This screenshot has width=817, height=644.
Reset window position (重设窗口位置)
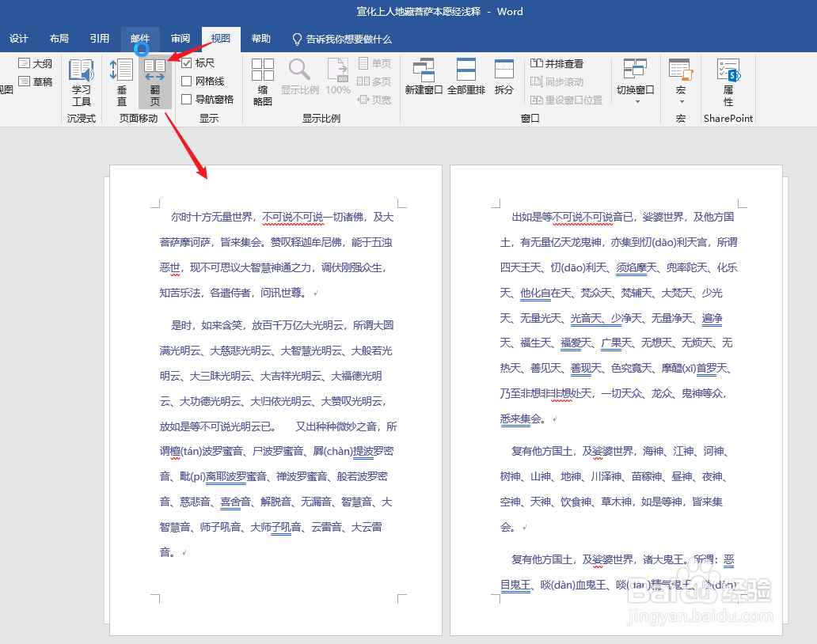568,99
